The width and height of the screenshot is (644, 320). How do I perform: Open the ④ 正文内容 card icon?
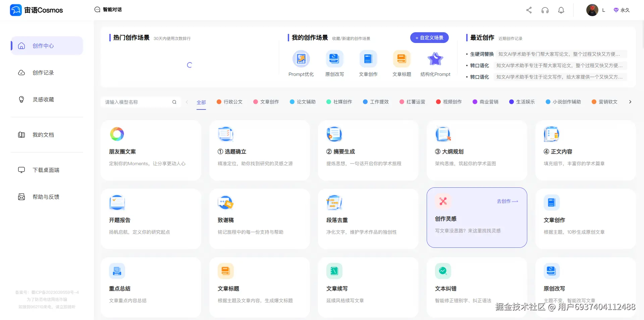552,134
